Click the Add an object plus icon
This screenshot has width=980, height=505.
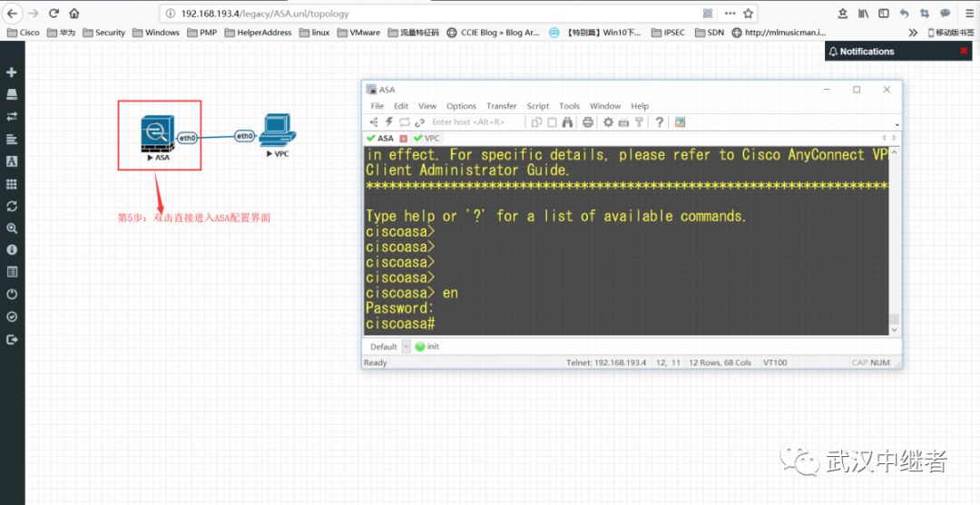click(11, 73)
